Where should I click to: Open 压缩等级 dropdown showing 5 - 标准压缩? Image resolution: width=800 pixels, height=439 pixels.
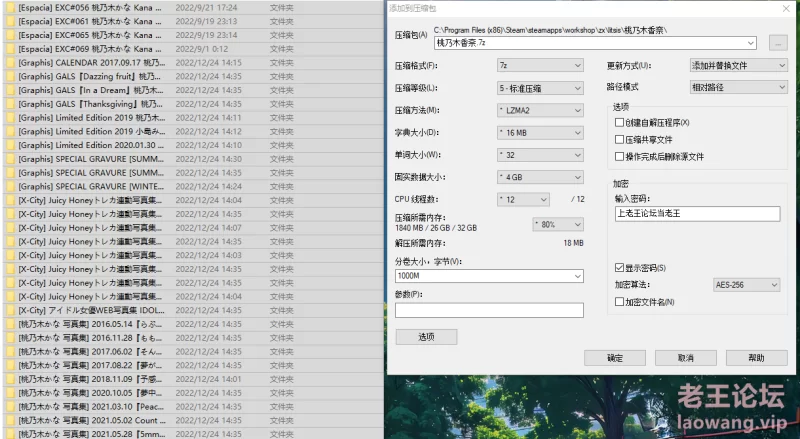point(540,88)
